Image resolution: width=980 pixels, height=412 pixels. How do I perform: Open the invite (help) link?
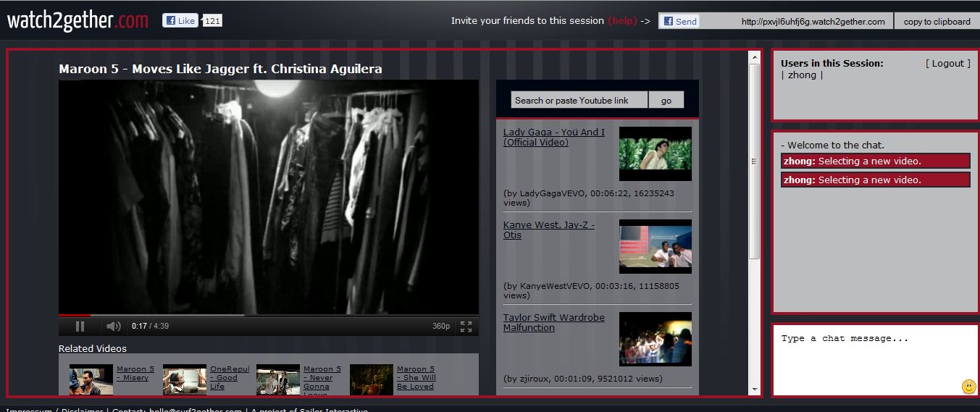[x=622, y=21]
